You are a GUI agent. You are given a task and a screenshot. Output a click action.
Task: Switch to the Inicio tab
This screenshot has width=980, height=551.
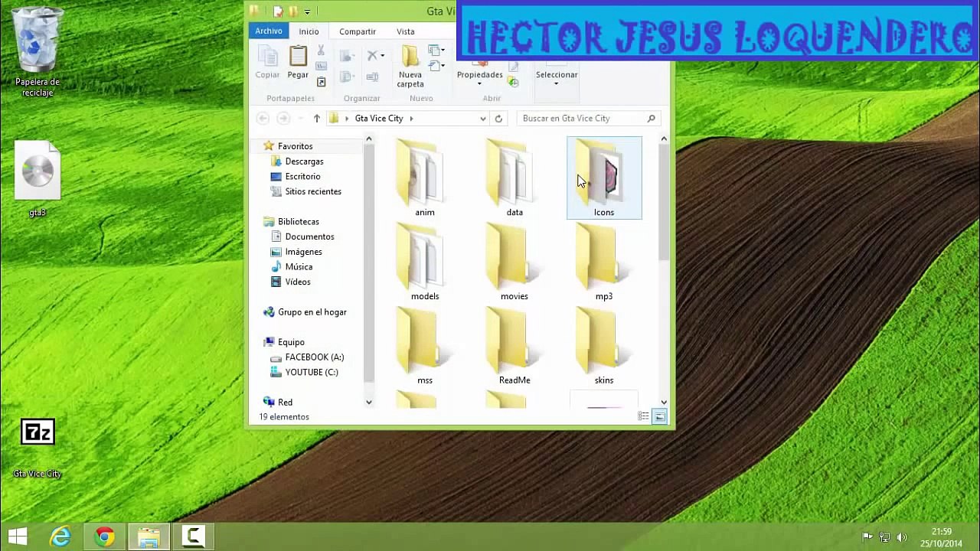point(309,31)
